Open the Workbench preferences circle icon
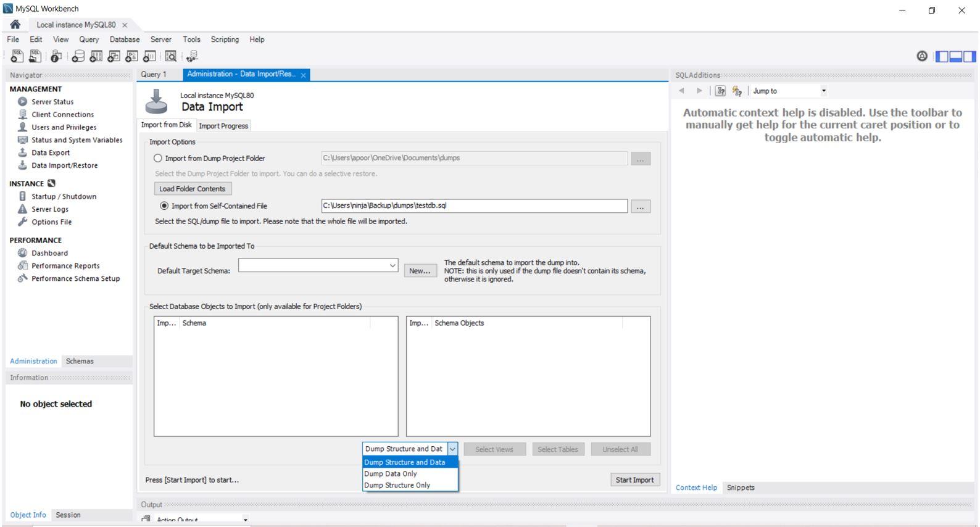Image resolution: width=980 pixels, height=527 pixels. pyautogui.click(x=922, y=56)
